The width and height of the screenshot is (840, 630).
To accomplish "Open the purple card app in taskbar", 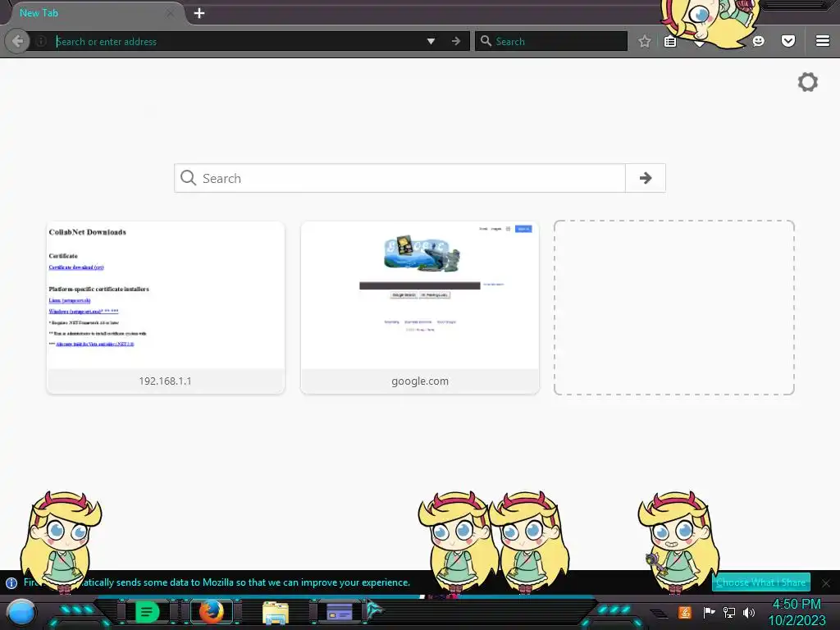I will pos(340,612).
